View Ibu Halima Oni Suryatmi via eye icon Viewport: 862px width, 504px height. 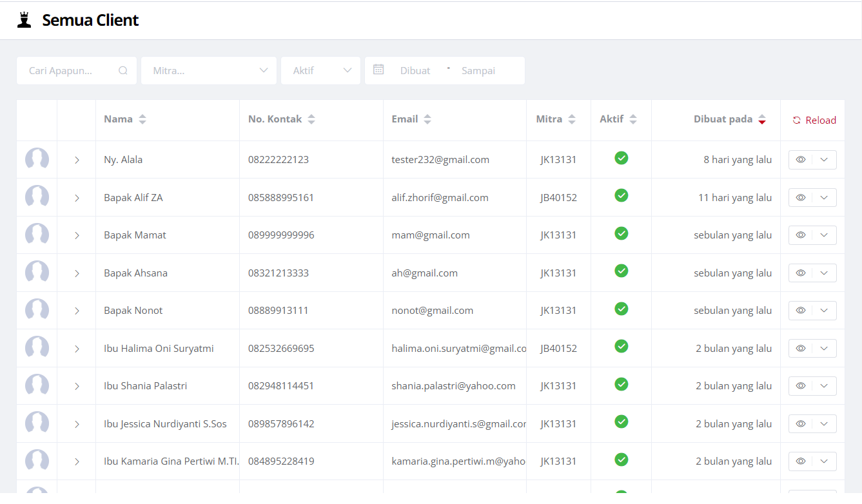coord(801,349)
